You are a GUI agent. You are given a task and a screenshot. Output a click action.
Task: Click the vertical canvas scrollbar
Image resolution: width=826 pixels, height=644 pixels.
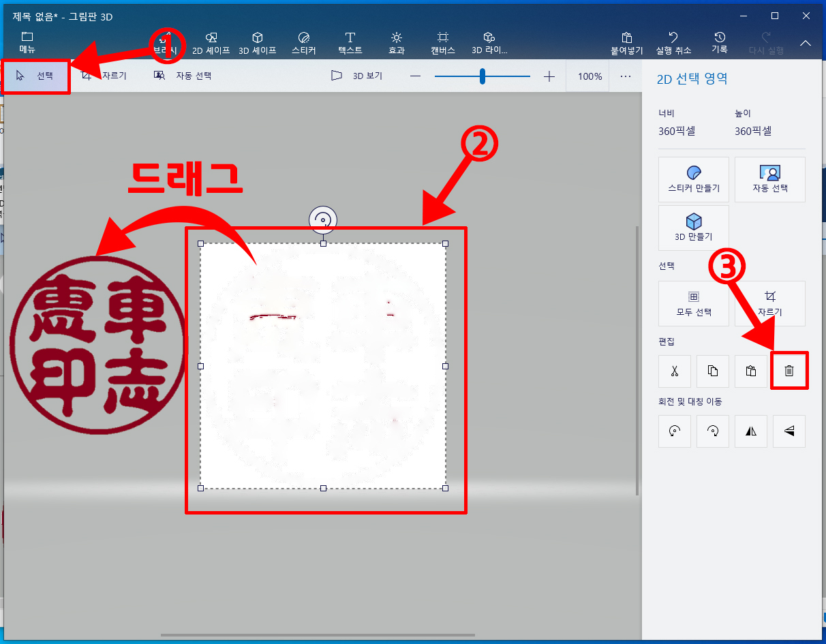click(638, 361)
